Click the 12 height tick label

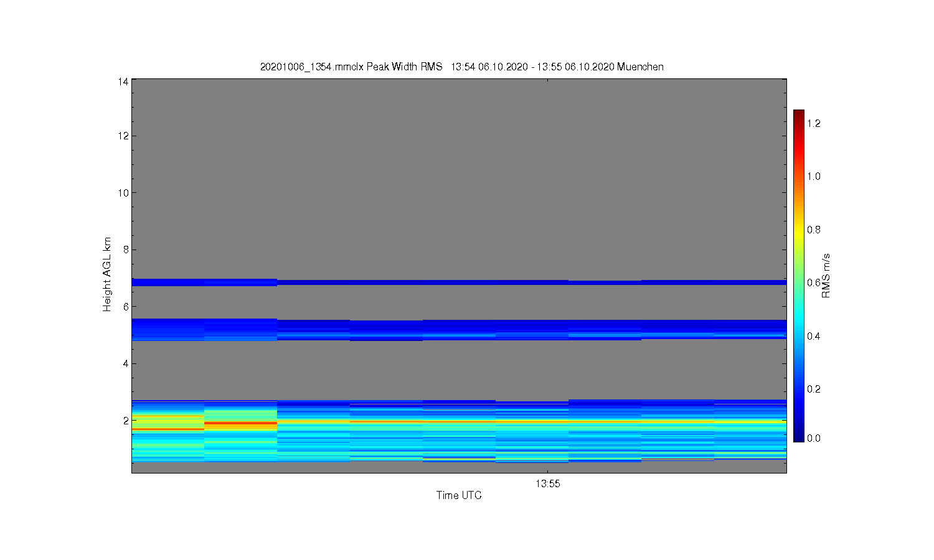coord(123,136)
